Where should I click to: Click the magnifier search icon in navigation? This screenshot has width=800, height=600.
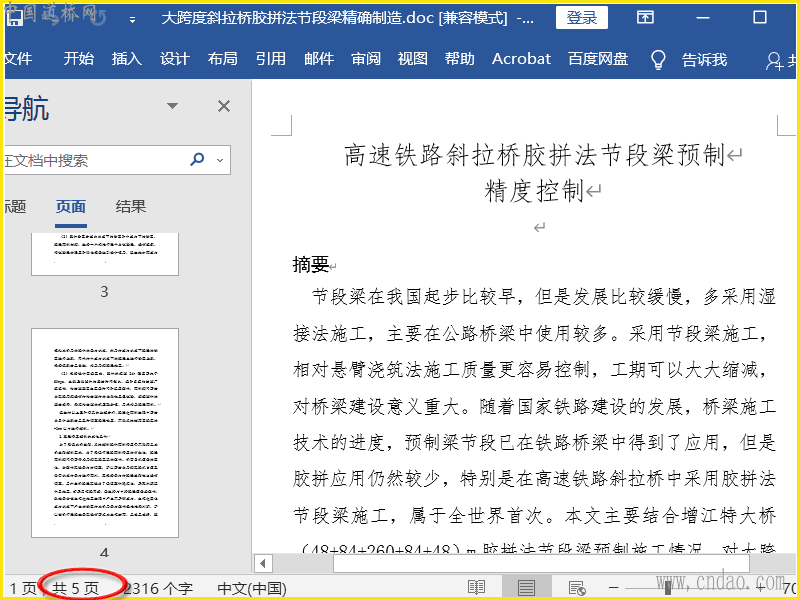coord(197,159)
